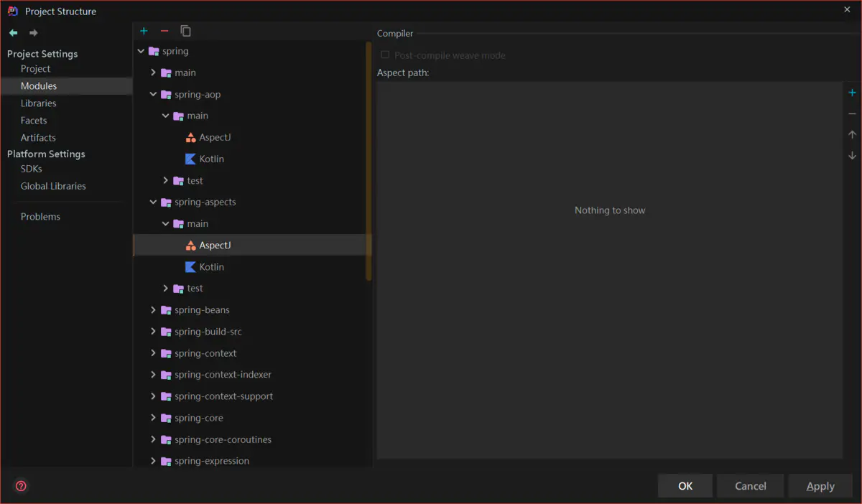Click the spring-context module folder icon
This screenshot has width=862, height=504.
166,353
